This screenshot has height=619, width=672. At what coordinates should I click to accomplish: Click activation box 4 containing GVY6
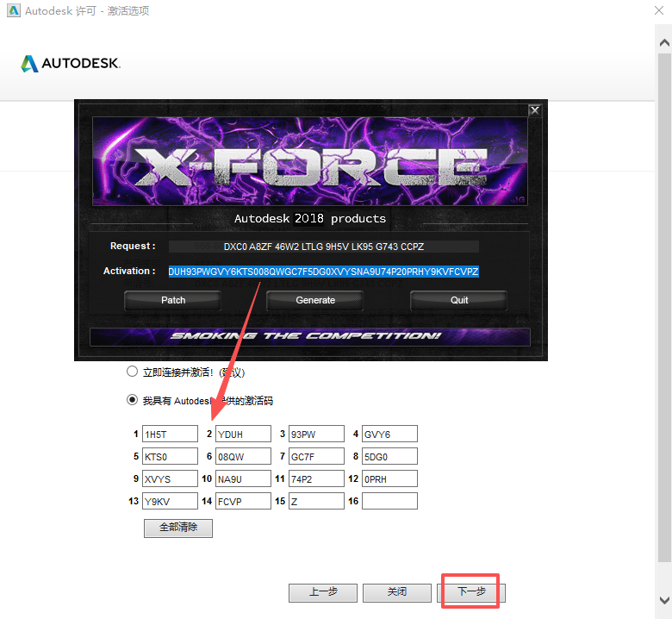point(389,434)
